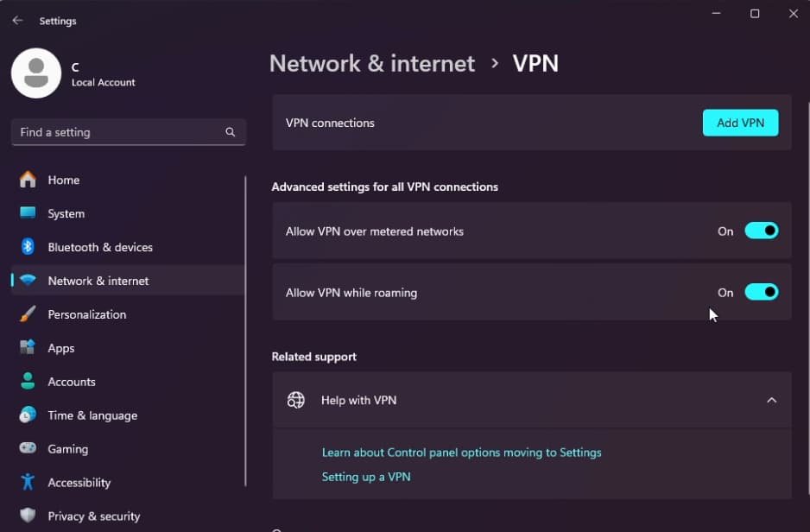This screenshot has width=810, height=532.
Task: Click the System monitor icon
Action: click(x=28, y=213)
